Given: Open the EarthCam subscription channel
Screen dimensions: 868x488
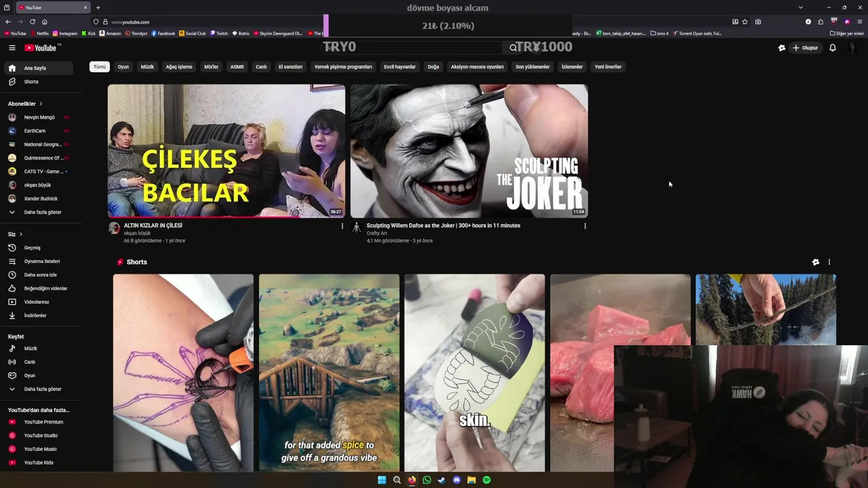Looking at the screenshot, I should coord(38,131).
